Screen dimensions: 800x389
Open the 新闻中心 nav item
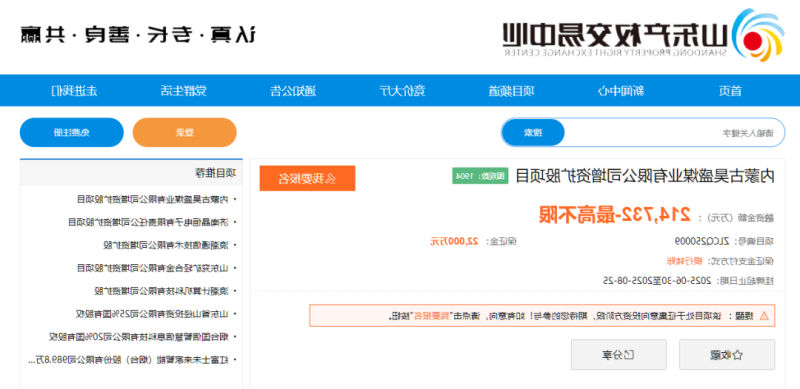click(621, 91)
